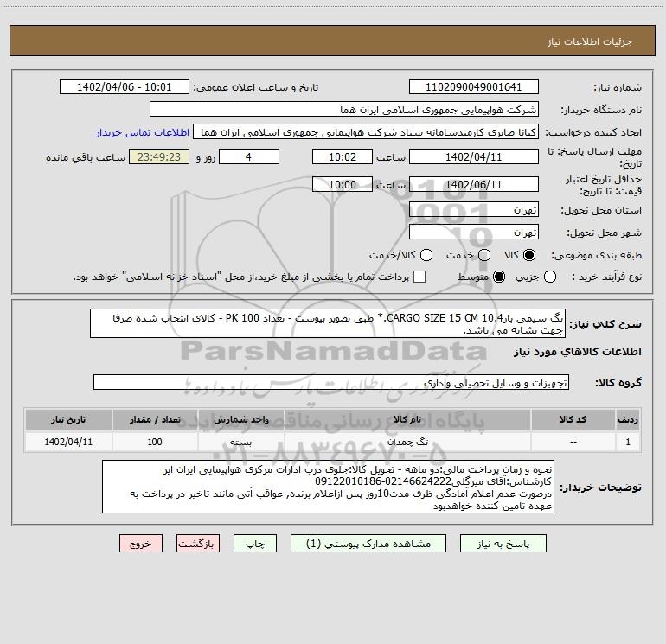Click the بازگشت back button

[197, 544]
